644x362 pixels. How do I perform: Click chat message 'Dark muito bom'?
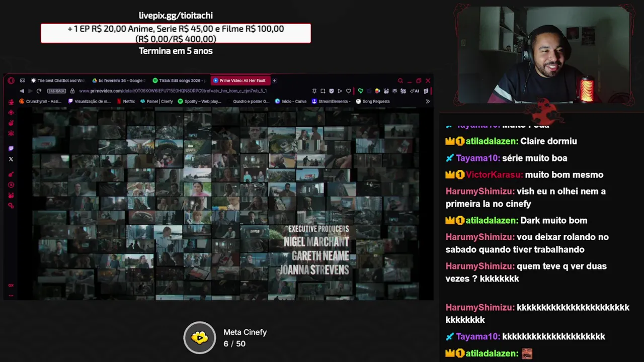[553, 220]
